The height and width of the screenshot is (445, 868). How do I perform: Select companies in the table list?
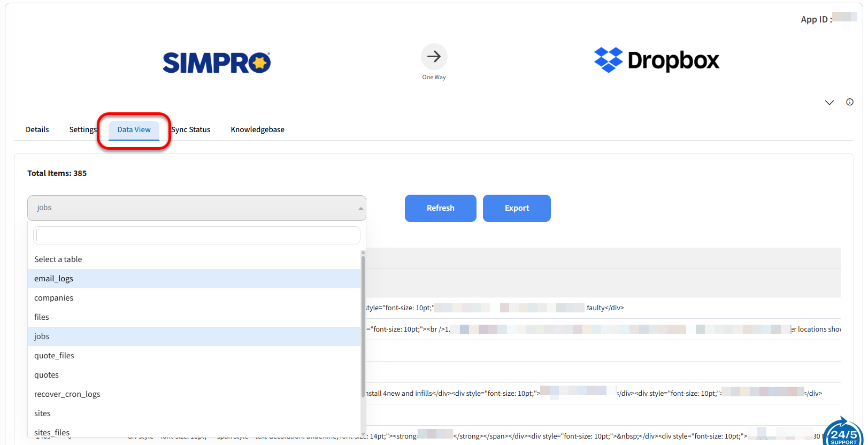pos(53,298)
